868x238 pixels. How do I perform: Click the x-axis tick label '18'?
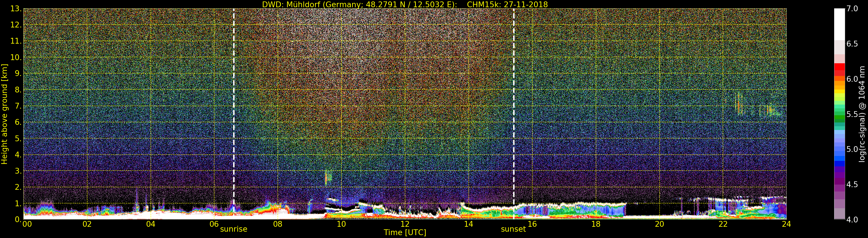tap(596, 224)
